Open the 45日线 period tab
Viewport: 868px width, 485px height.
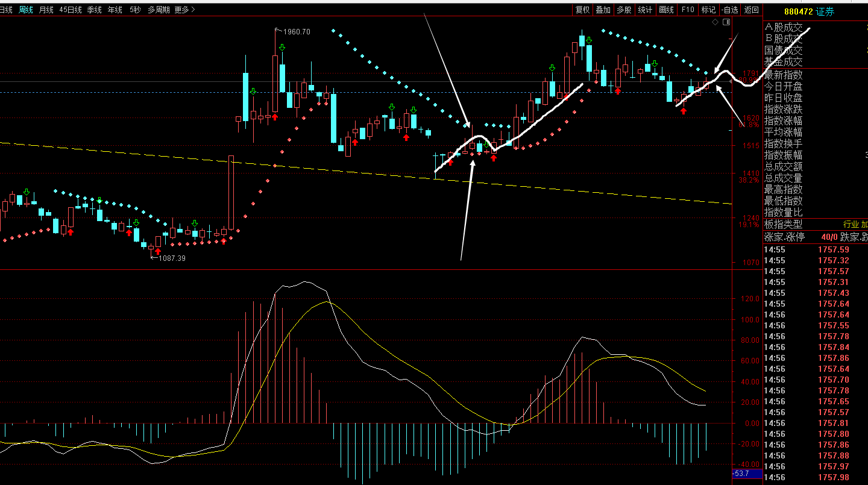coord(71,10)
